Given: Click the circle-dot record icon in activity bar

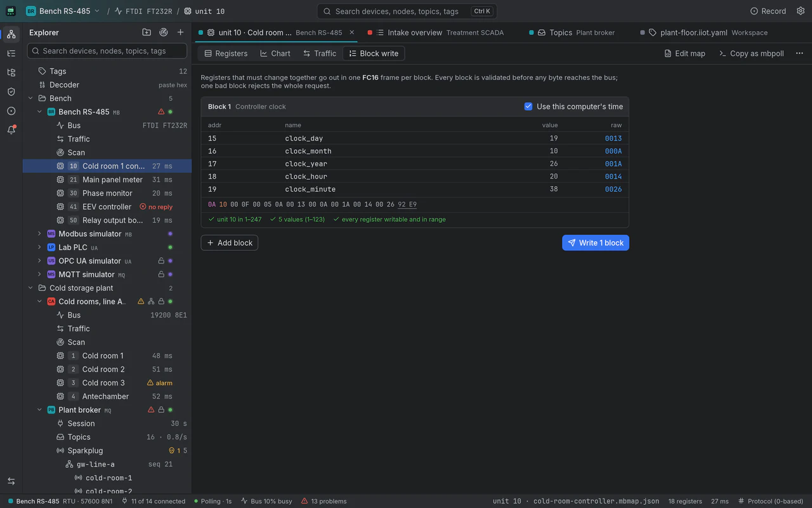Looking at the screenshot, I should pyautogui.click(x=11, y=110).
